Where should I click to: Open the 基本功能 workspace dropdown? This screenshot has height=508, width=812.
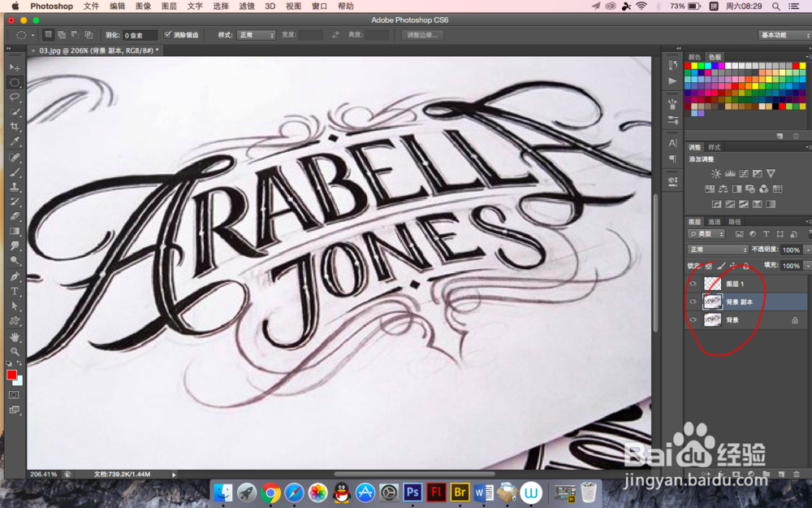(x=784, y=35)
